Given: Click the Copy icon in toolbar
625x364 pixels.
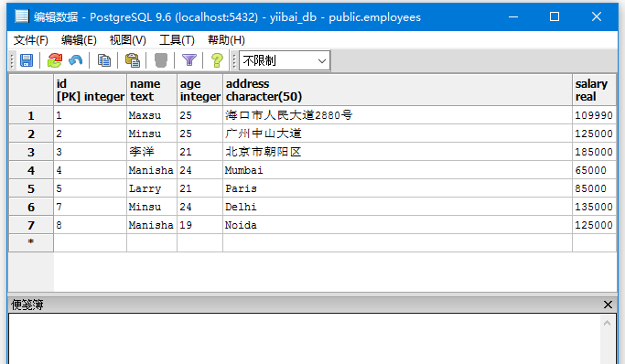Looking at the screenshot, I should (104, 60).
